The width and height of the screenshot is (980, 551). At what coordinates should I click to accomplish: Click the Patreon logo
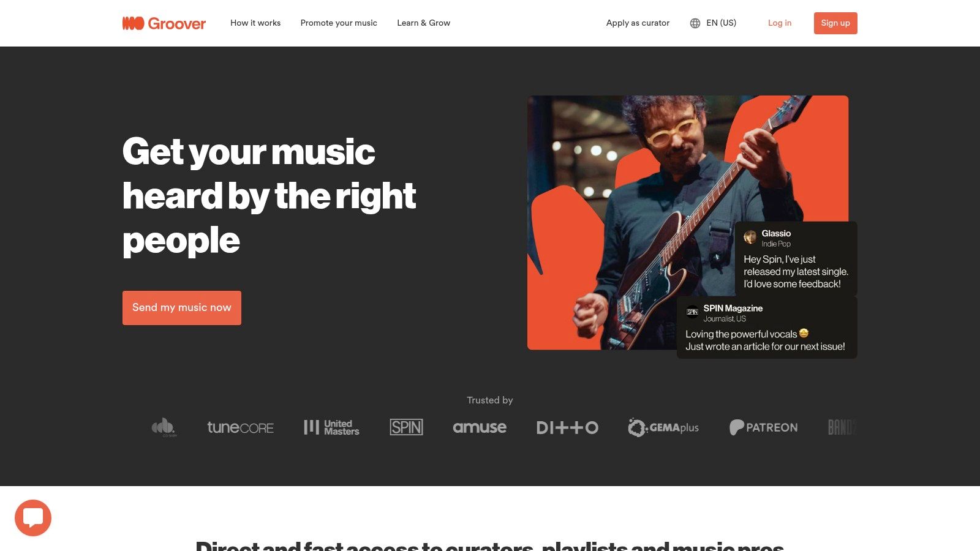click(x=763, y=427)
